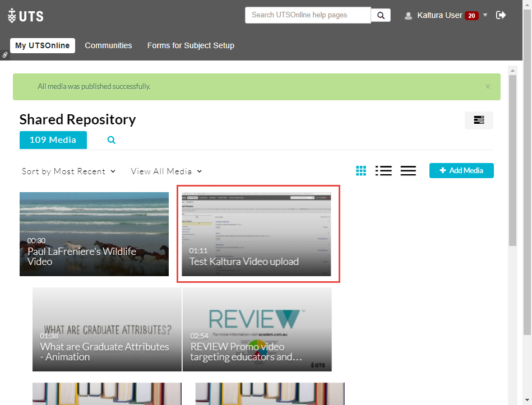The width and height of the screenshot is (532, 405).
Task: Click the link icon at left edge
Action: click(x=5, y=55)
